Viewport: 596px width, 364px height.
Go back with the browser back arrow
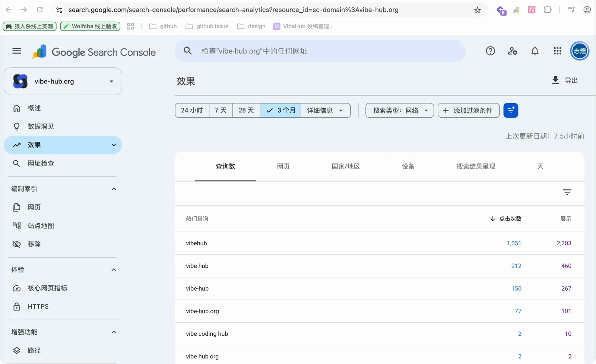pyautogui.click(x=9, y=10)
